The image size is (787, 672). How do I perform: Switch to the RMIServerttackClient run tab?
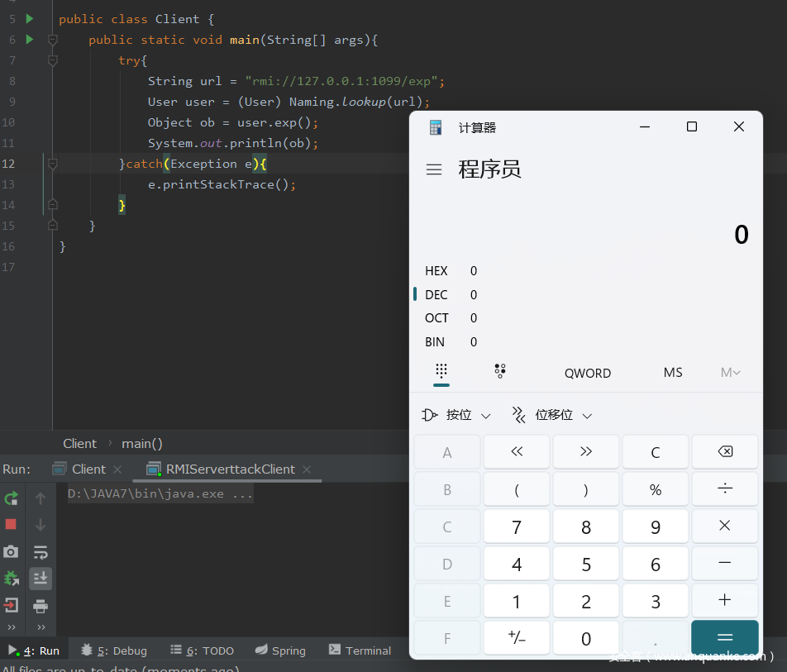230,469
